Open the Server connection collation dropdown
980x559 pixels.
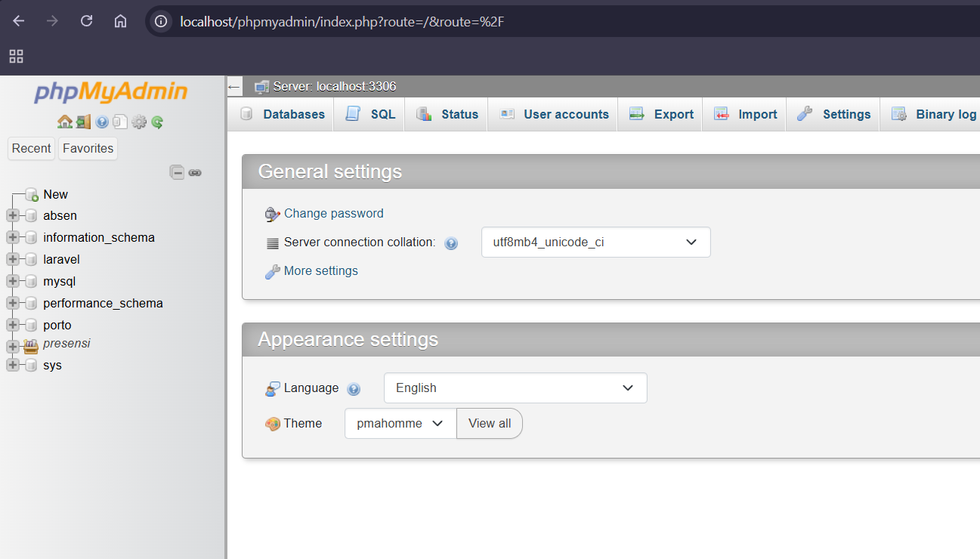point(595,242)
